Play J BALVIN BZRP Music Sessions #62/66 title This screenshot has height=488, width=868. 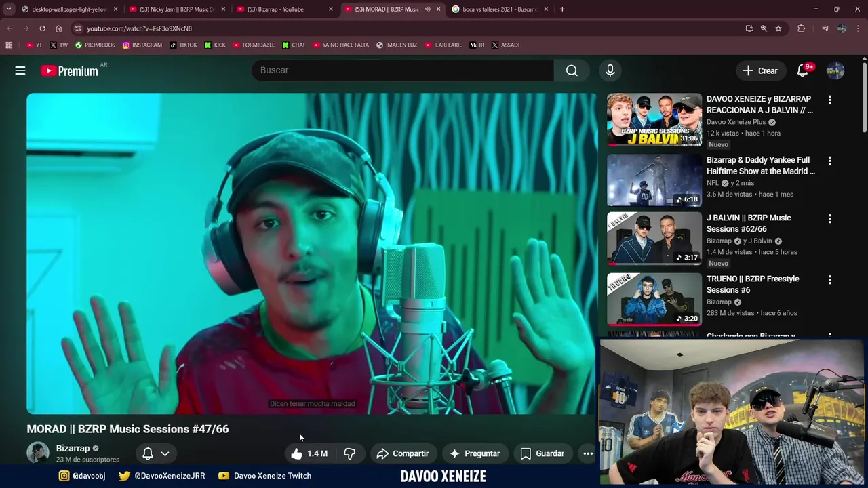[x=749, y=223]
